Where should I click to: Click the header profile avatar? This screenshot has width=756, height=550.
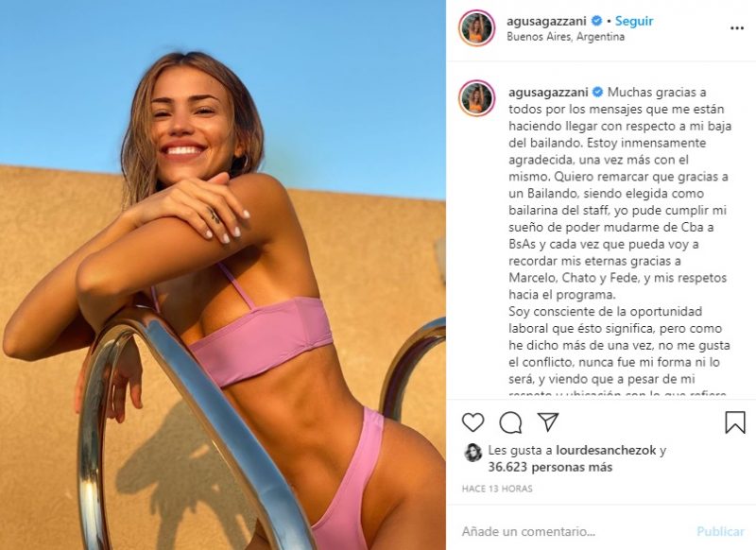click(477, 28)
